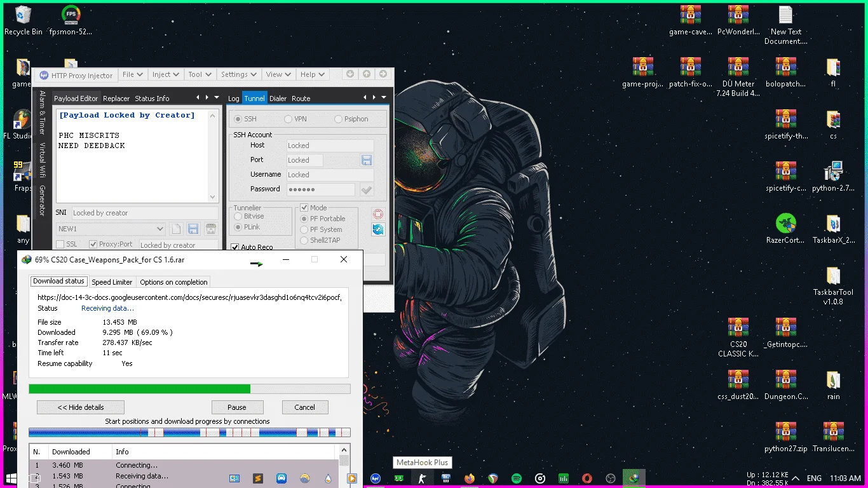Select the New Text Document desktop file
868x488 pixels.
pyautogui.click(x=785, y=25)
